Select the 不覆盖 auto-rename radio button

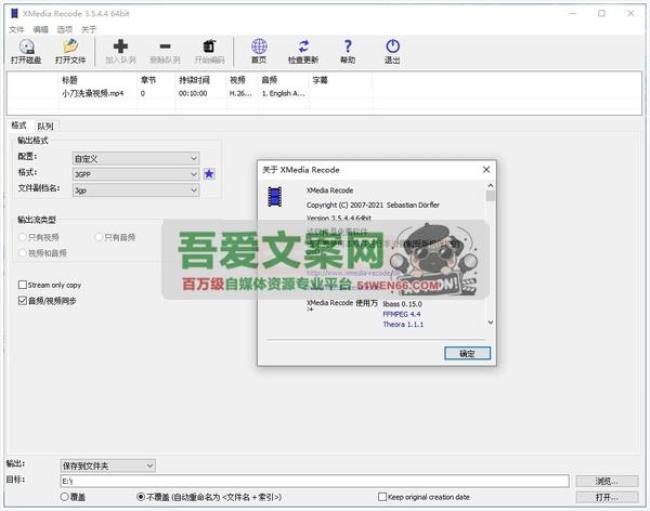click(141, 496)
